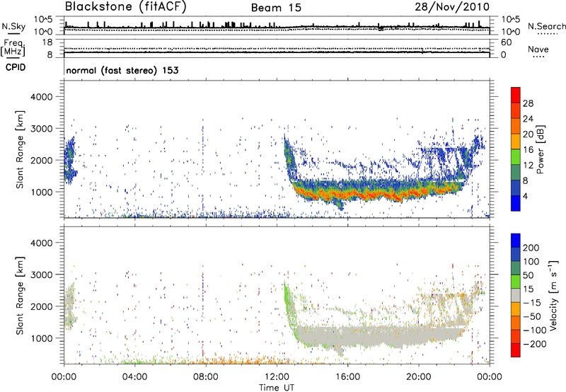Click the 08:00 time axis tick label
Image resolution: width=566 pixels, height=392 pixels.
[205, 377]
